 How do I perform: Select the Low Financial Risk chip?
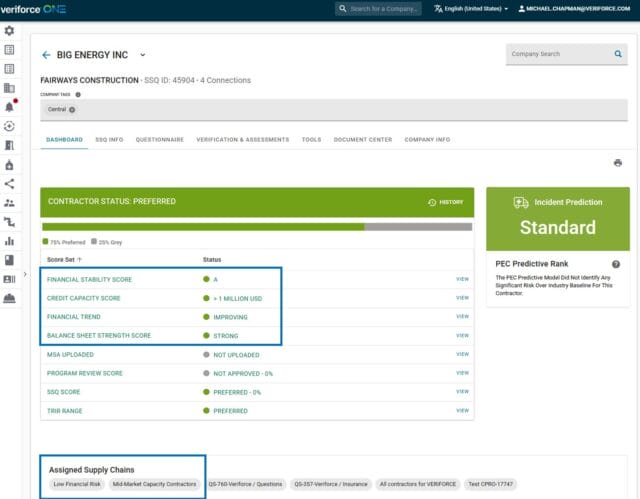coord(77,484)
